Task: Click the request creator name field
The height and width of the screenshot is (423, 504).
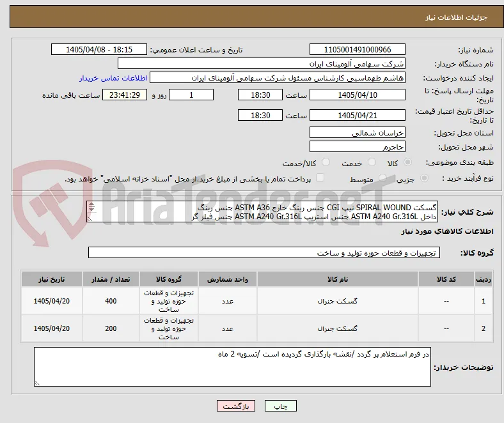Action: click(278, 78)
